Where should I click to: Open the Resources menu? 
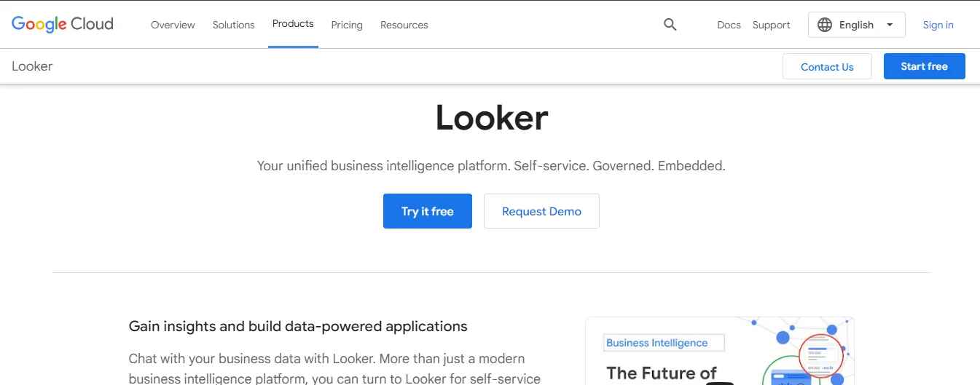pyautogui.click(x=404, y=25)
